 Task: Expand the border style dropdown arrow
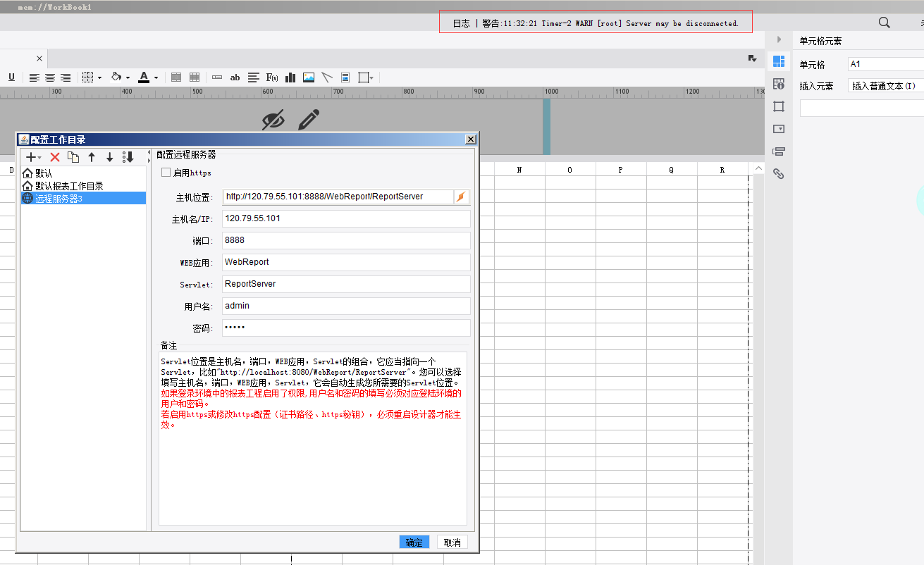coord(99,77)
